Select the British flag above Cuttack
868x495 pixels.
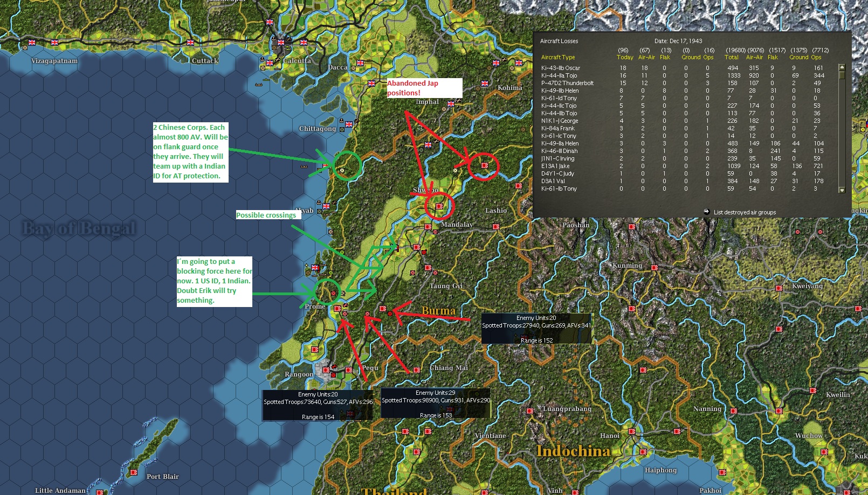(x=189, y=42)
